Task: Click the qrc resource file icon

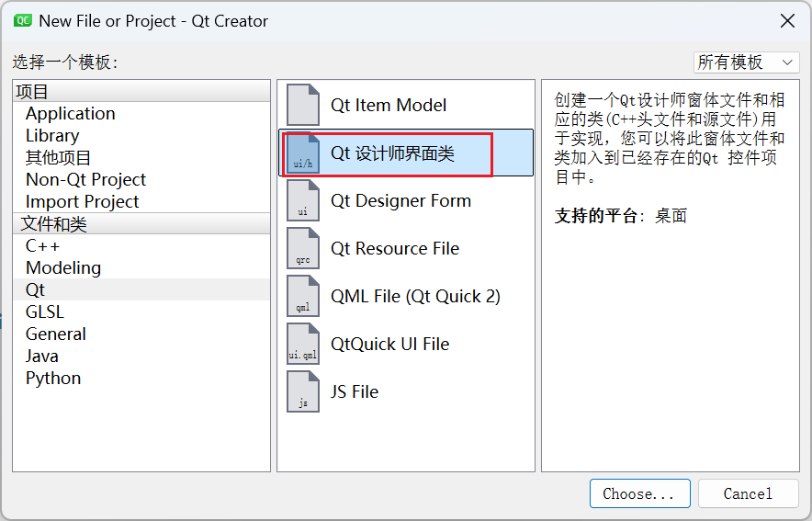Action: tap(303, 248)
